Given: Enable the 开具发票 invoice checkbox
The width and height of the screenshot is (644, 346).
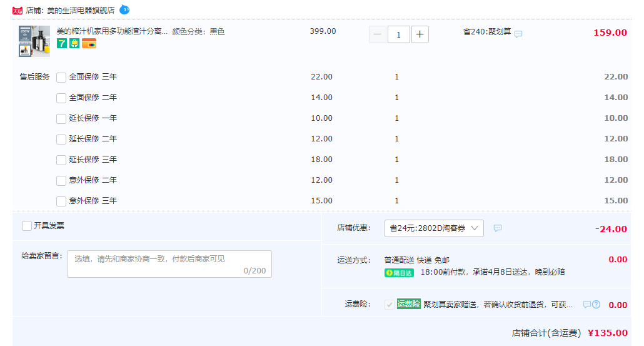Looking at the screenshot, I should point(27,226).
